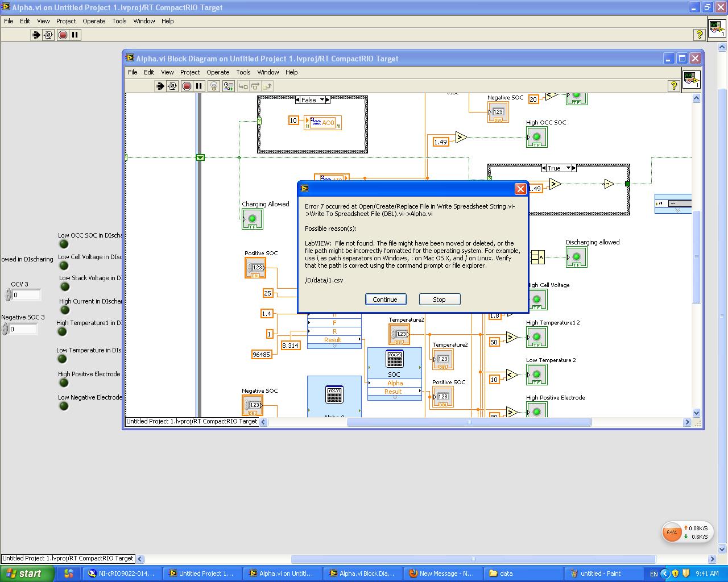The width and height of the screenshot is (728, 582).
Task: Toggle High Current in Discharging LED
Action: (x=64, y=310)
